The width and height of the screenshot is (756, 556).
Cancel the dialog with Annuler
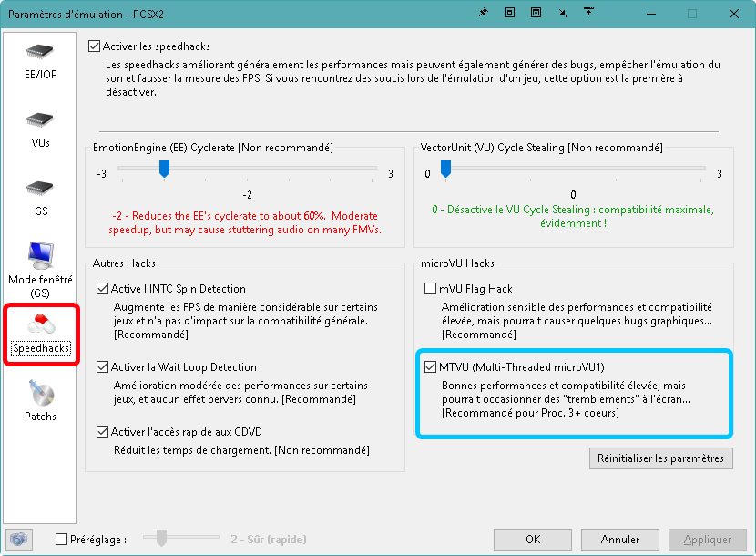pos(620,539)
